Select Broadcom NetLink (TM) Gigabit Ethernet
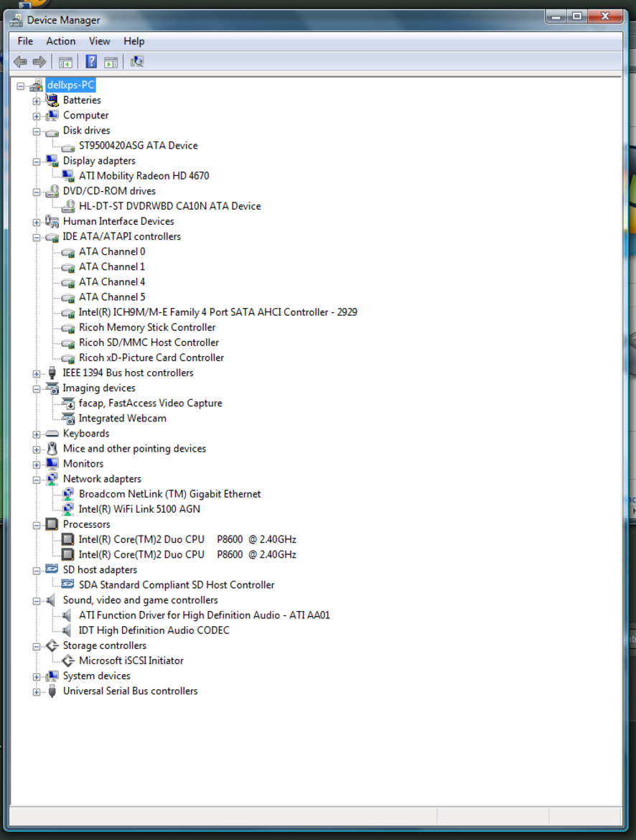Image resolution: width=636 pixels, height=840 pixels. click(170, 494)
